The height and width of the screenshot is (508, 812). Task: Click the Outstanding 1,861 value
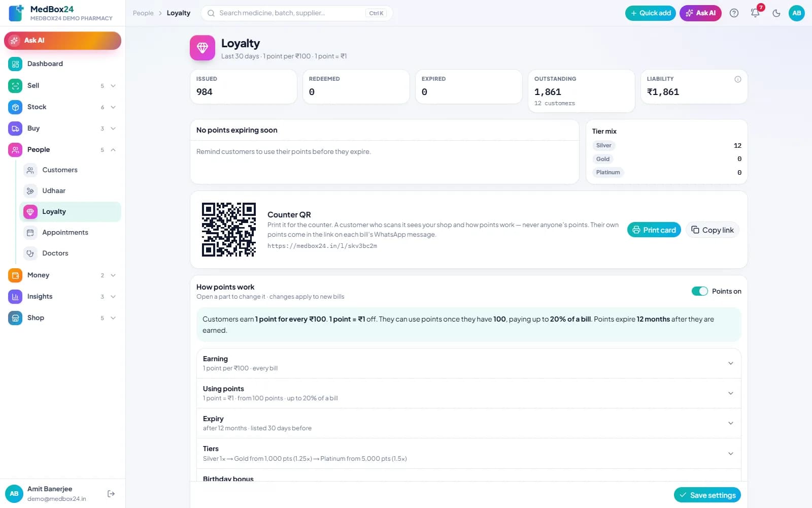click(548, 92)
